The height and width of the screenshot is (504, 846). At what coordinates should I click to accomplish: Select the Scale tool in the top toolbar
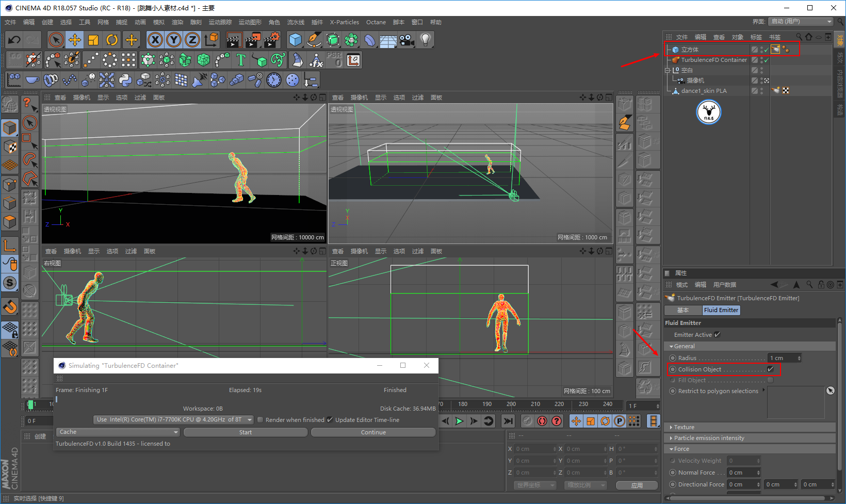pyautogui.click(x=93, y=40)
